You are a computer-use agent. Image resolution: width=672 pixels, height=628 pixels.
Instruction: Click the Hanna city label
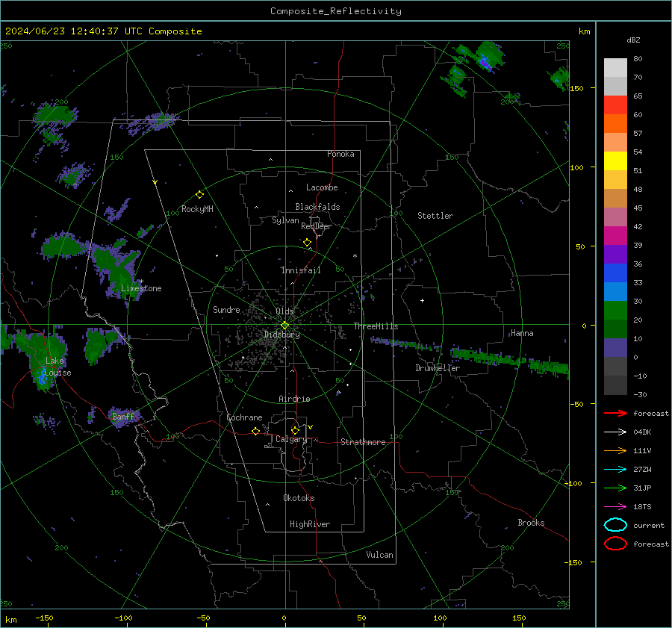tap(522, 333)
